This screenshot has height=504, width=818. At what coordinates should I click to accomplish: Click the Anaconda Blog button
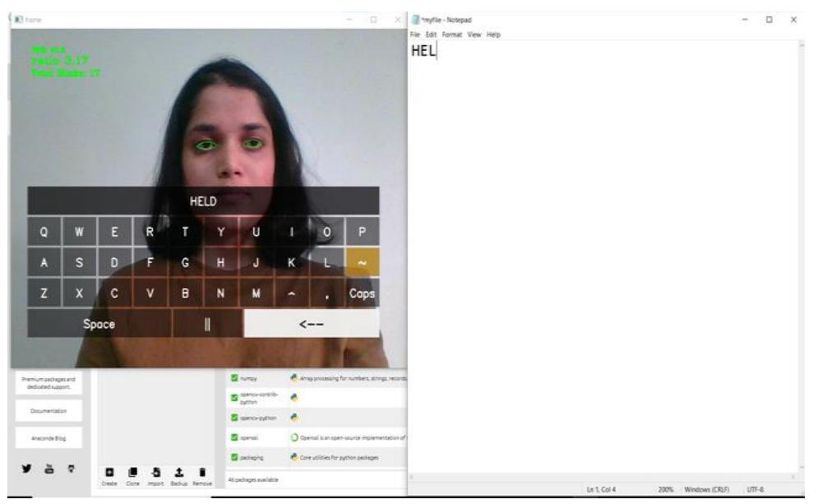(49, 437)
